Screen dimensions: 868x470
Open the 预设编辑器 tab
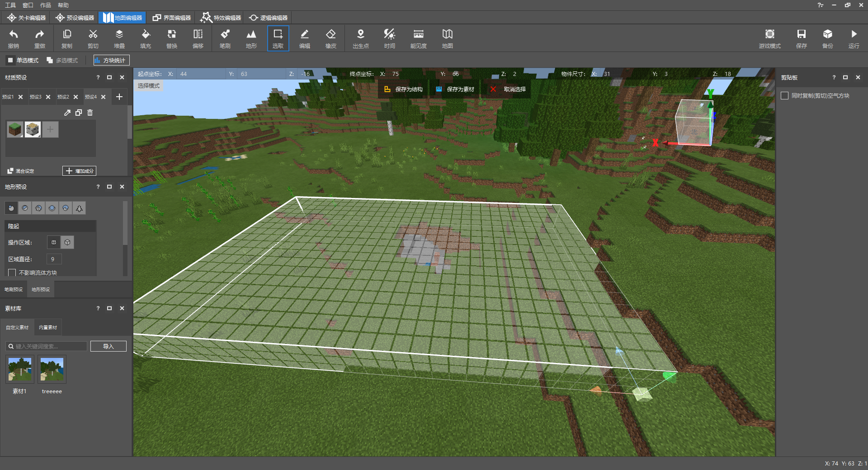[75, 18]
